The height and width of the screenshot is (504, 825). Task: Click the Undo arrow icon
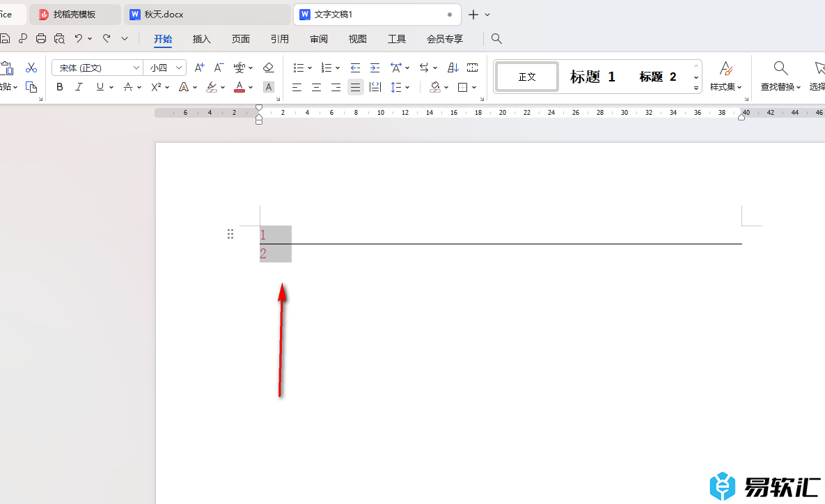79,38
